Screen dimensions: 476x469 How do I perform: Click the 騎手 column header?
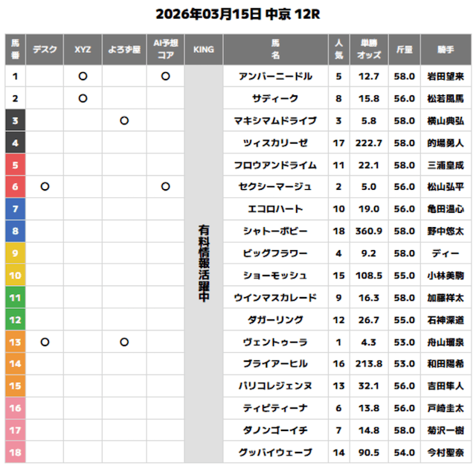(x=446, y=50)
